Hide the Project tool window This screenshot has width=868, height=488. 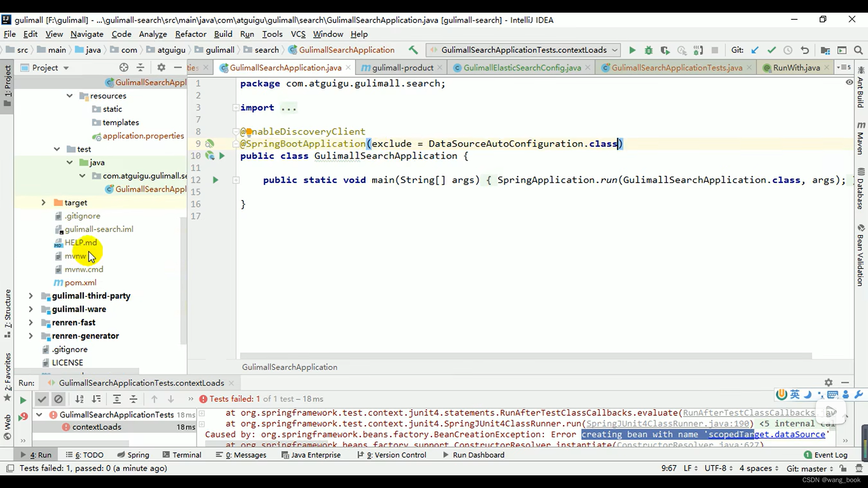[x=178, y=68]
